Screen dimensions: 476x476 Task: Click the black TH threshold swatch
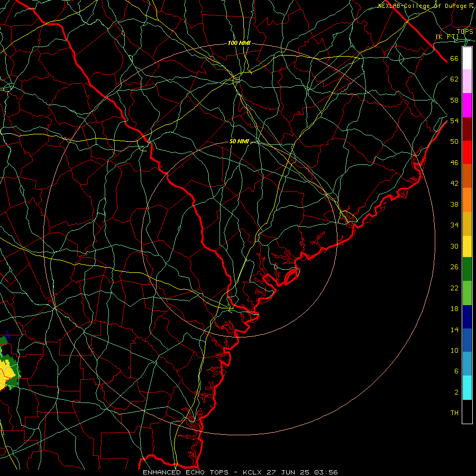tap(467, 411)
